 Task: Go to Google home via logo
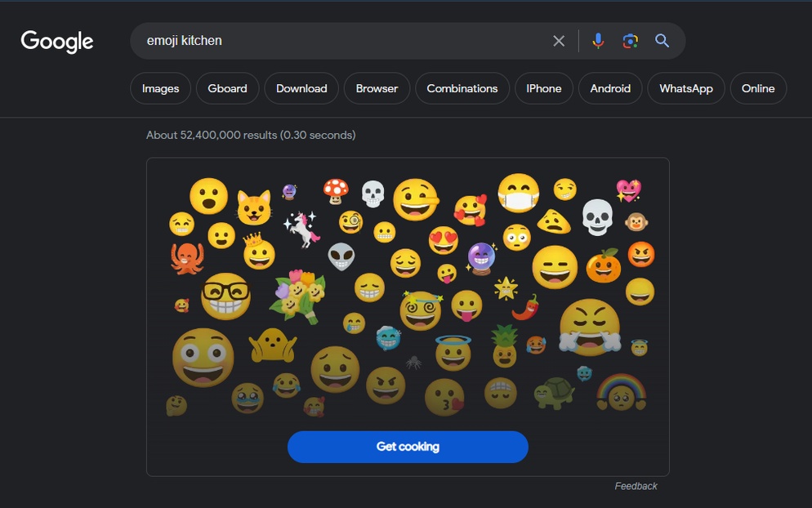(x=57, y=42)
